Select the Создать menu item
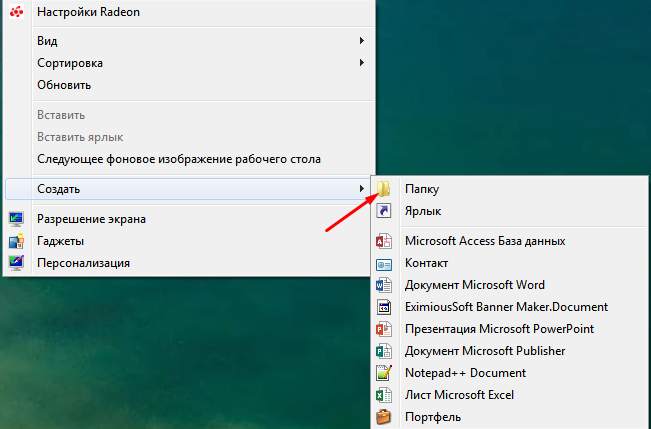The image size is (651, 429). pos(189,189)
